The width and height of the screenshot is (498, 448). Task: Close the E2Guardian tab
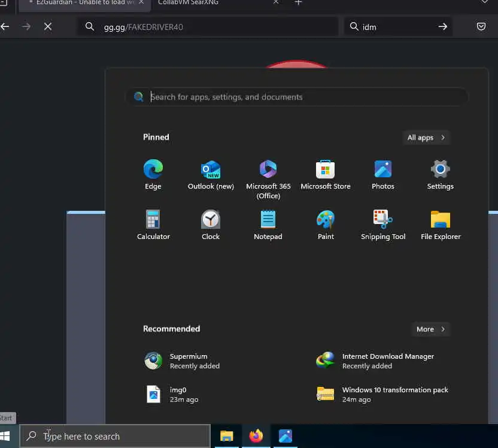pos(141,2)
